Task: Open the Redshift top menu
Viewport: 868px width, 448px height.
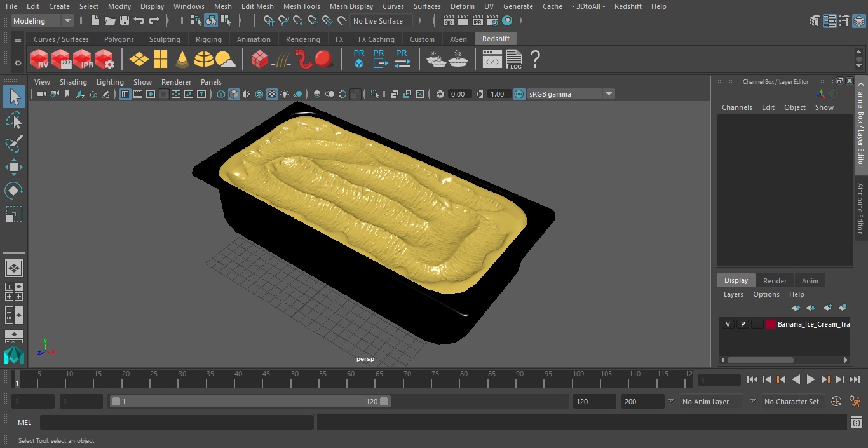Action: (628, 6)
